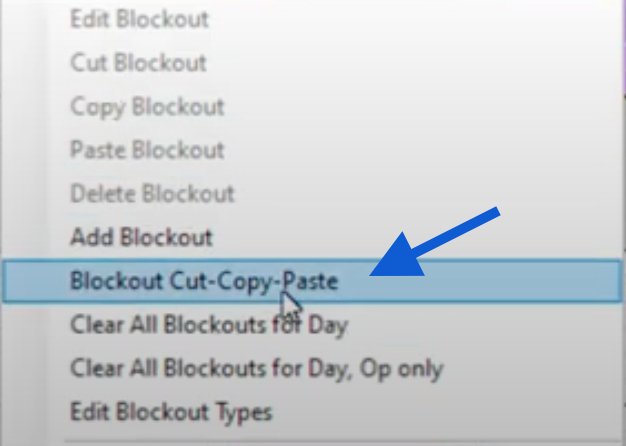Choose Clear All Blockouts for Day
This screenshot has height=446, width=626.
(x=209, y=325)
